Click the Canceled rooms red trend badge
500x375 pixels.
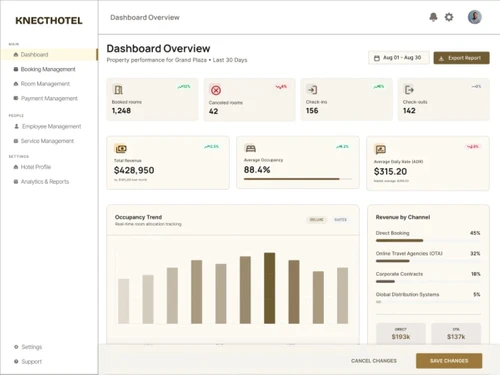point(281,87)
